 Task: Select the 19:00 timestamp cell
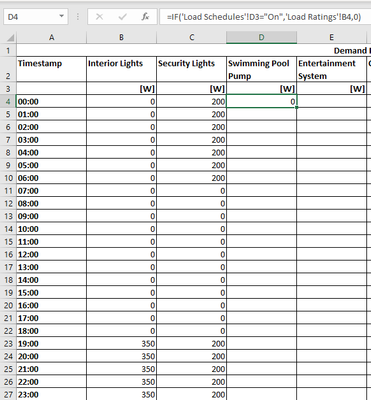coord(51,344)
